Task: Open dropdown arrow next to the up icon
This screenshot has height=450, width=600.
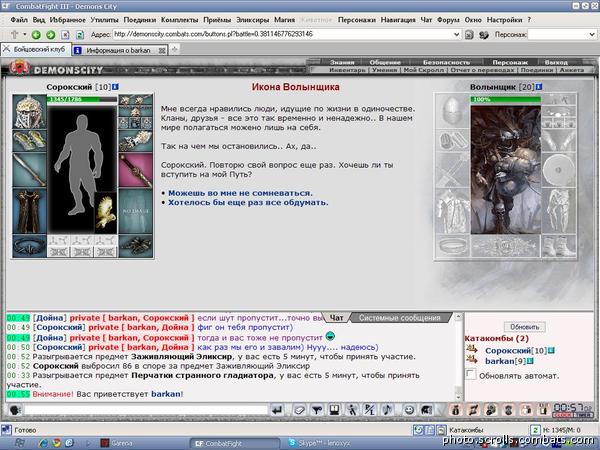Action: tap(24, 34)
